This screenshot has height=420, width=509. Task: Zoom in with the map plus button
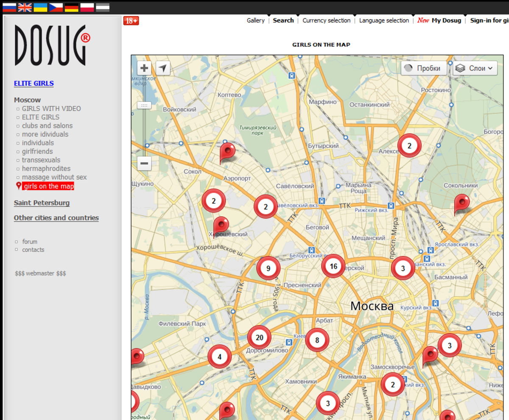coord(145,68)
